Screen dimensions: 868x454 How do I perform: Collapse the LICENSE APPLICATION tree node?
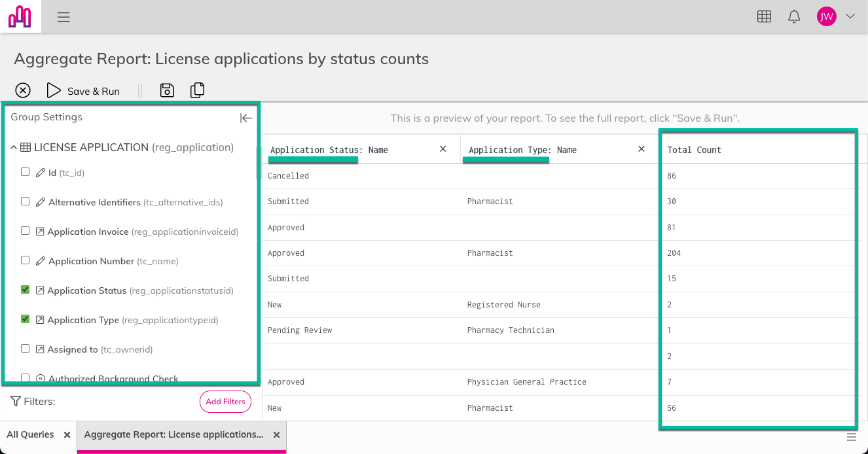click(14, 148)
